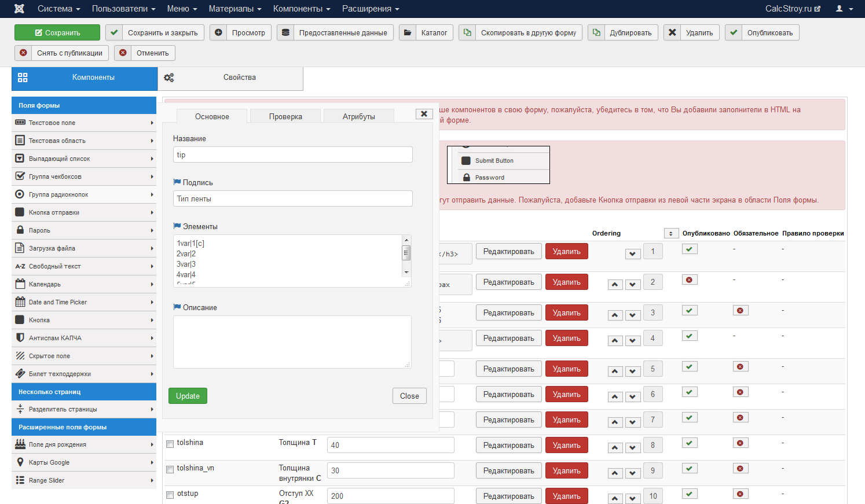Viewport: 865px width, 504px height.
Task: Click Удалить for row 7
Action: [567, 420]
